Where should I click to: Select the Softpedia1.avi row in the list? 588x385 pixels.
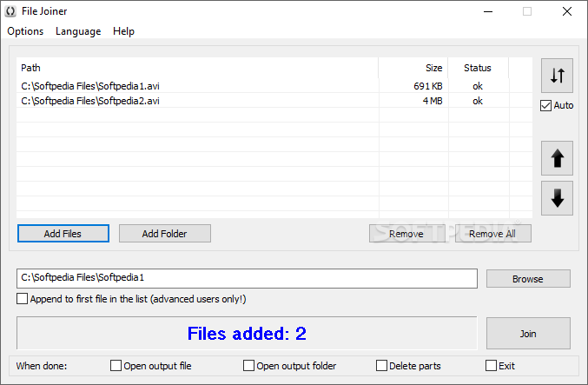click(274, 86)
